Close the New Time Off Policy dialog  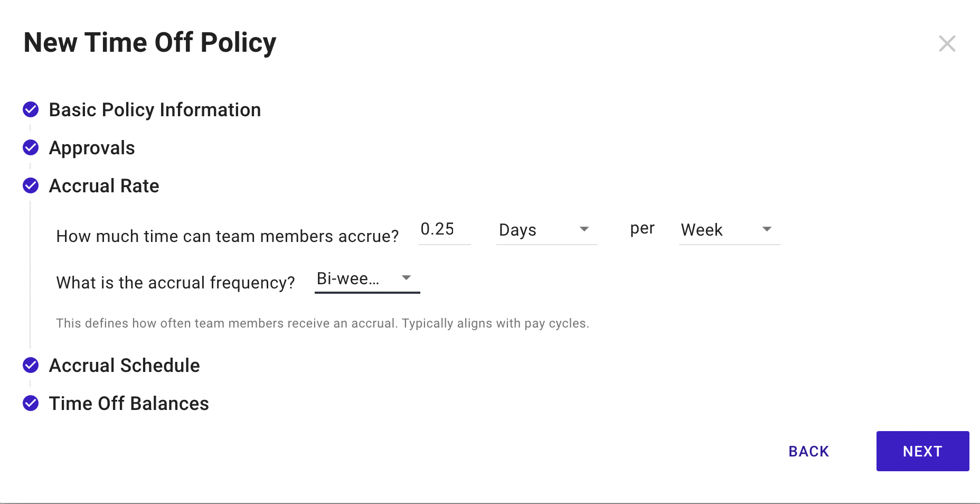[x=947, y=43]
